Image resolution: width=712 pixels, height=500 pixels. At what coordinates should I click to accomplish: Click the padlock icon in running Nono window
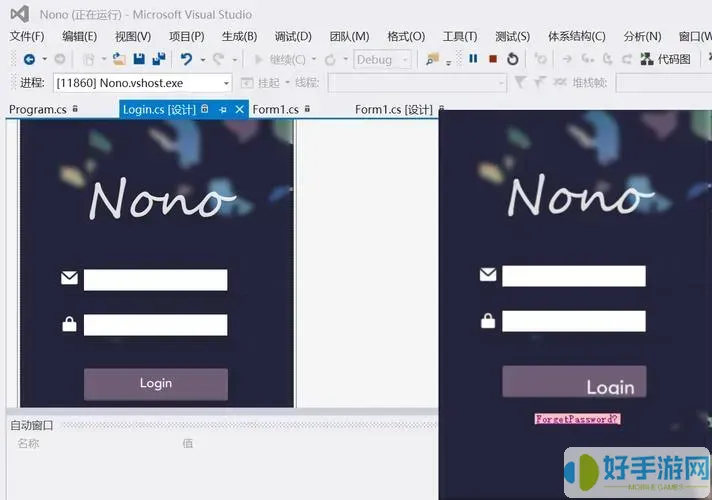tap(488, 320)
